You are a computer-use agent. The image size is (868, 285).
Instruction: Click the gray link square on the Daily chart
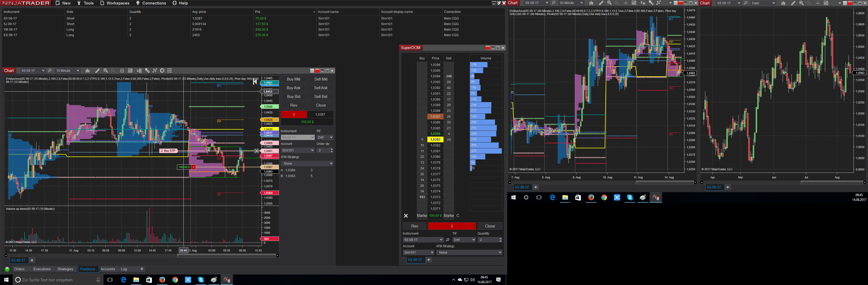[x=844, y=3]
